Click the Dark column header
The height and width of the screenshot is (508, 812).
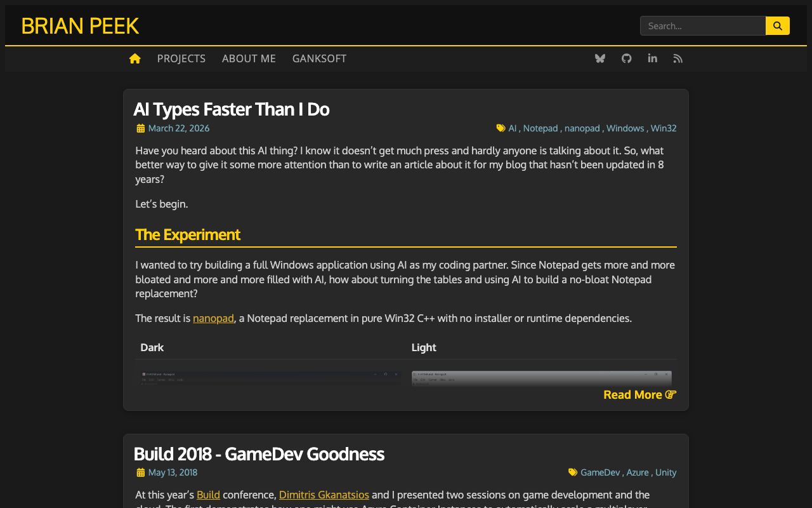click(152, 347)
